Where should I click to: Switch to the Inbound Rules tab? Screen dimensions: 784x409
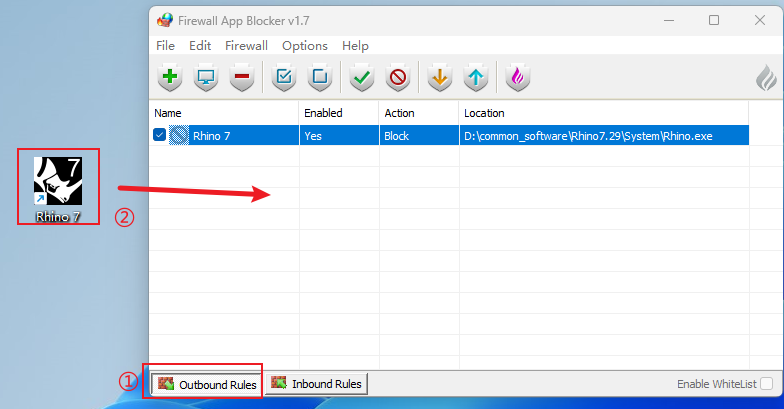point(316,384)
